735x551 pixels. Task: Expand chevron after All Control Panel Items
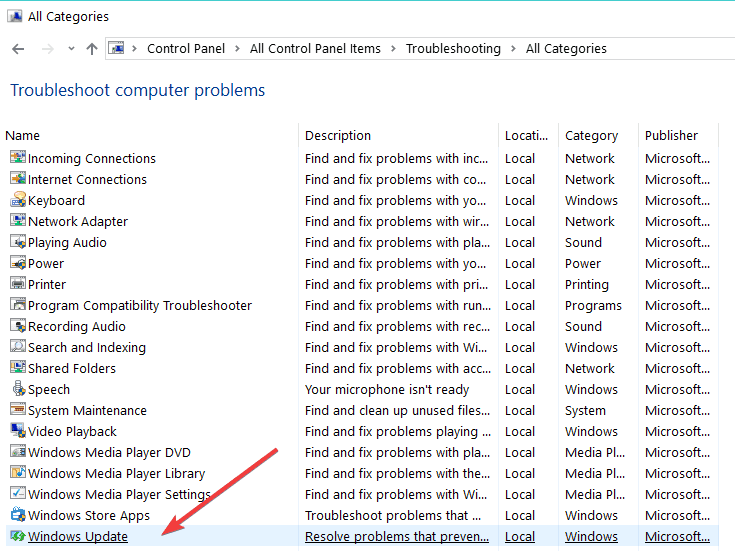pyautogui.click(x=393, y=49)
